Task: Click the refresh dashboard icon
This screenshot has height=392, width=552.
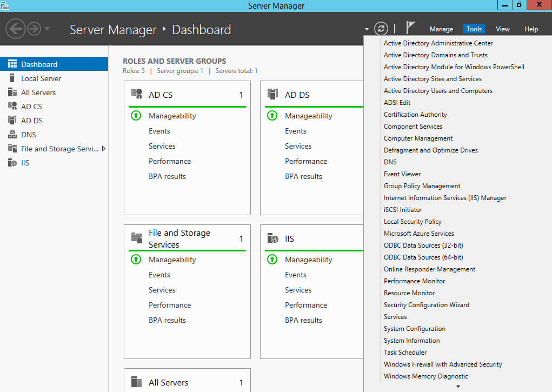Action: pos(381,29)
